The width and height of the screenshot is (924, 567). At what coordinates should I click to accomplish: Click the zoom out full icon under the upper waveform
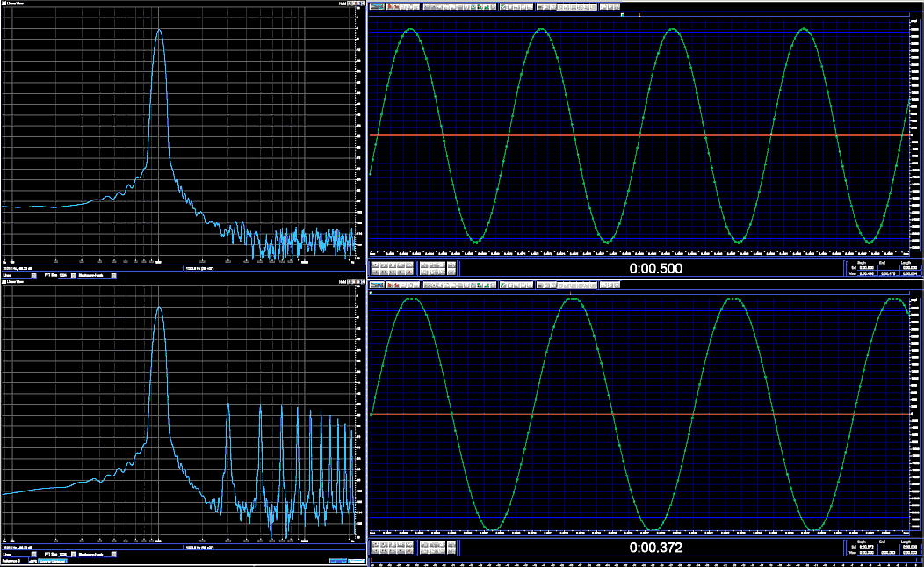tap(442, 265)
